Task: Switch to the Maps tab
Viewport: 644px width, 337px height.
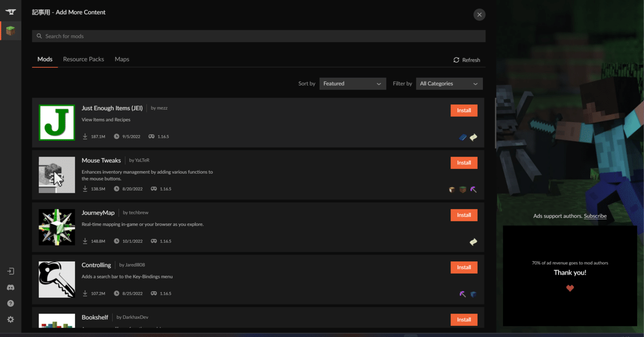Action: (122, 59)
